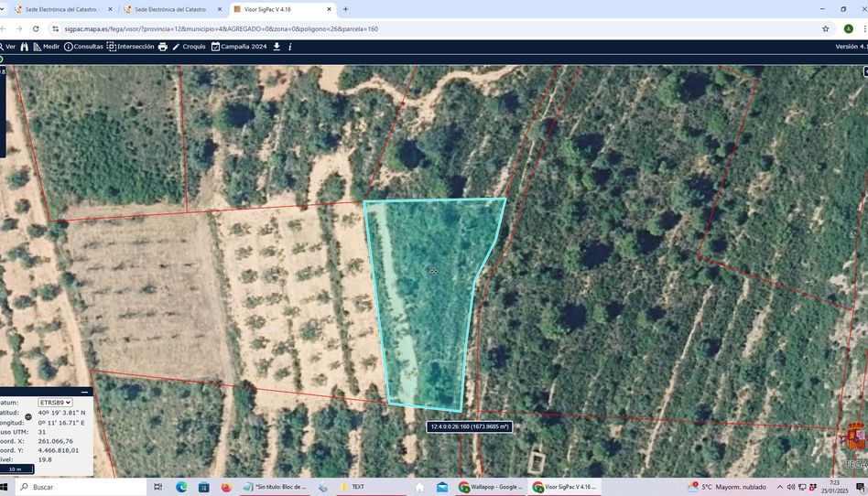
Task: Click the highlighted cyan parcel on the map
Action: (430, 293)
